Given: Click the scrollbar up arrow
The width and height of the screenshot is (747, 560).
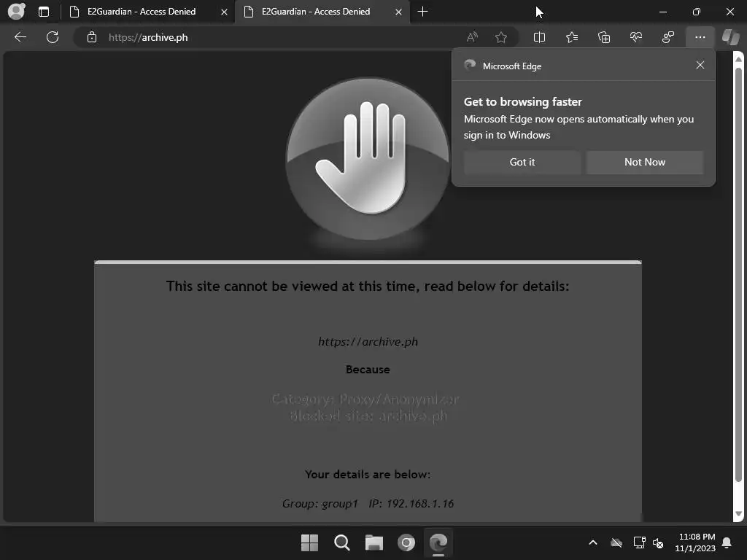Looking at the screenshot, I should click(x=738, y=59).
